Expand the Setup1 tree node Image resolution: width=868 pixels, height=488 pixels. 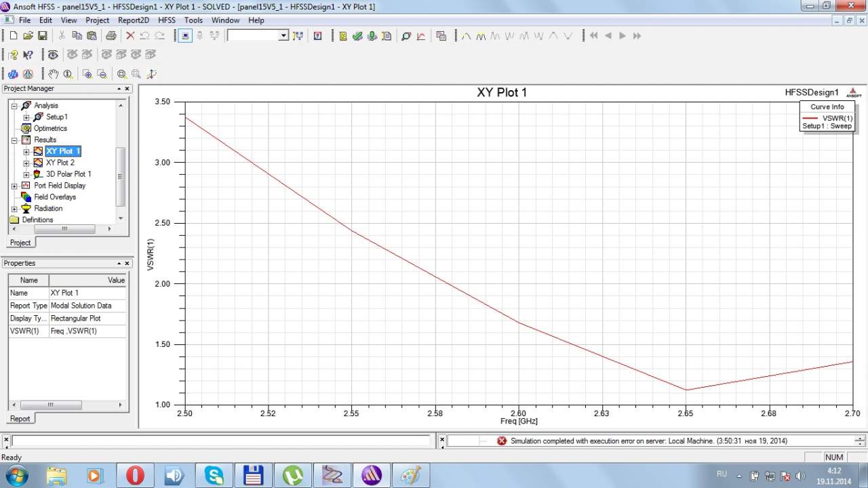coord(26,117)
